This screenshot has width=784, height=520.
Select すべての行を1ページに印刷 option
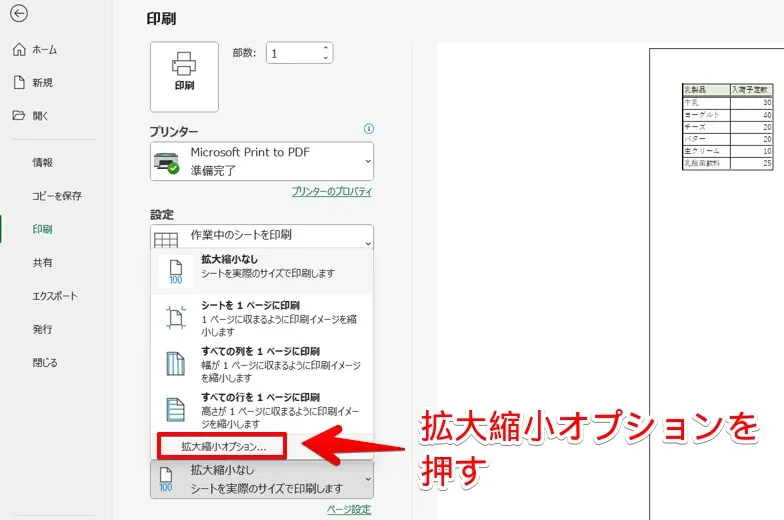(x=262, y=410)
